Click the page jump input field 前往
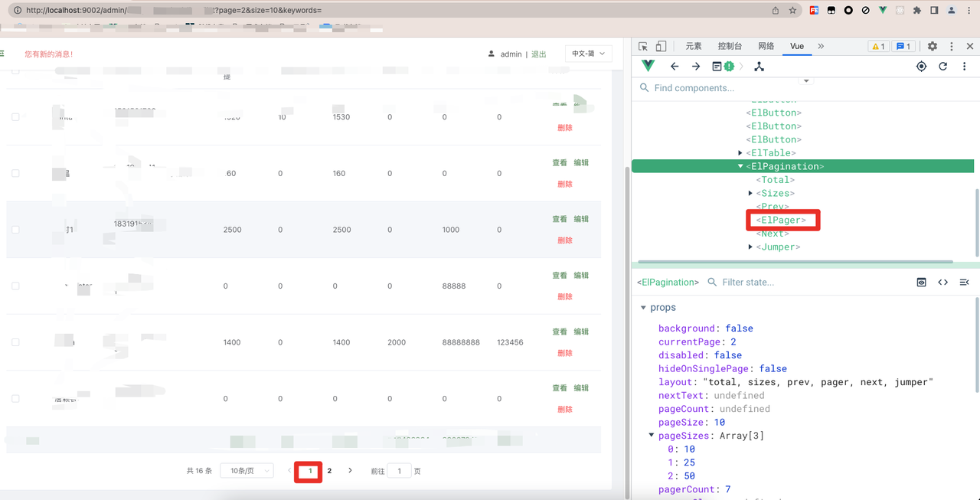Screen dimensions: 980x500 coord(399,470)
